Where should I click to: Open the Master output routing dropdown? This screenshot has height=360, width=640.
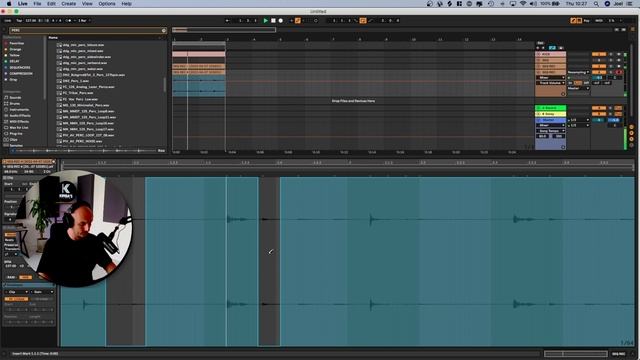(x=578, y=88)
